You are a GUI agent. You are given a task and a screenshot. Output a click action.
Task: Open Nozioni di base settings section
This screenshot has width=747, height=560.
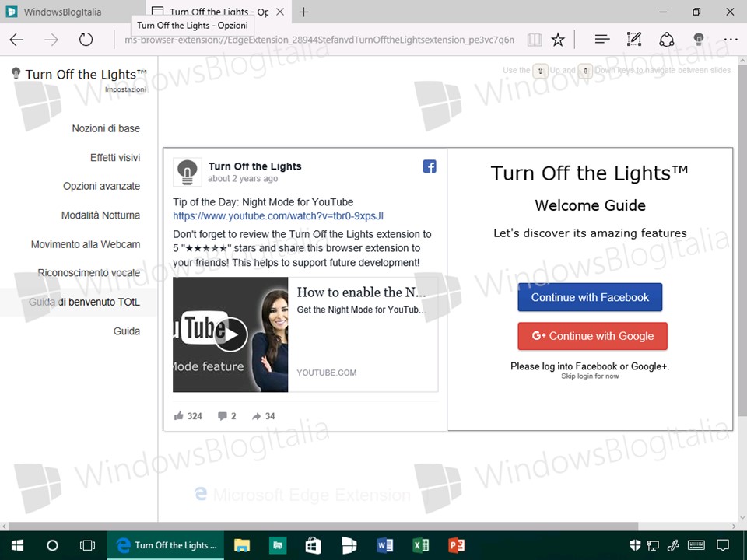click(x=106, y=128)
